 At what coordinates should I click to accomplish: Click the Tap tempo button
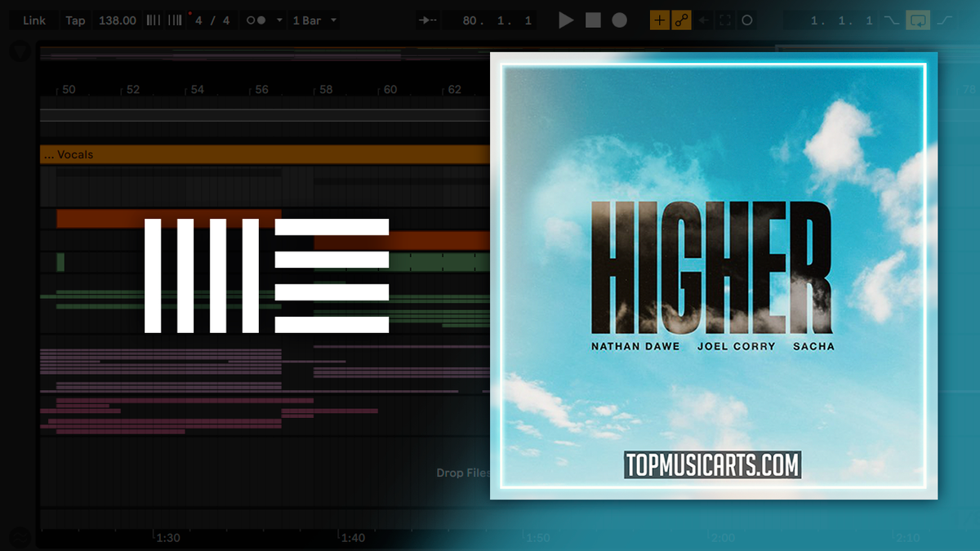[x=75, y=20]
